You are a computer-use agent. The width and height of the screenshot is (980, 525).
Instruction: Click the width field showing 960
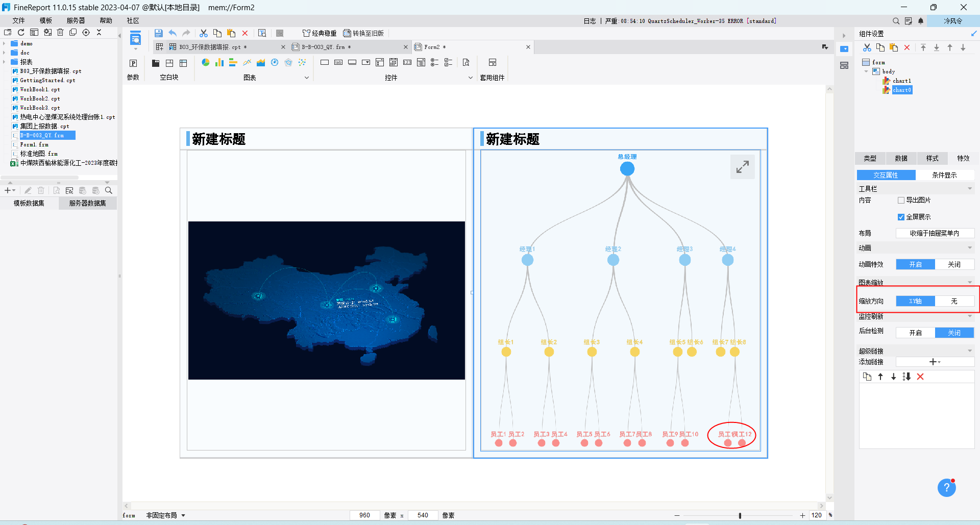365,515
